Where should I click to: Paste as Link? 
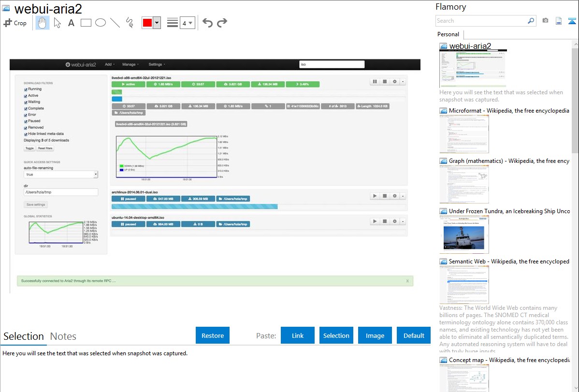(298, 335)
